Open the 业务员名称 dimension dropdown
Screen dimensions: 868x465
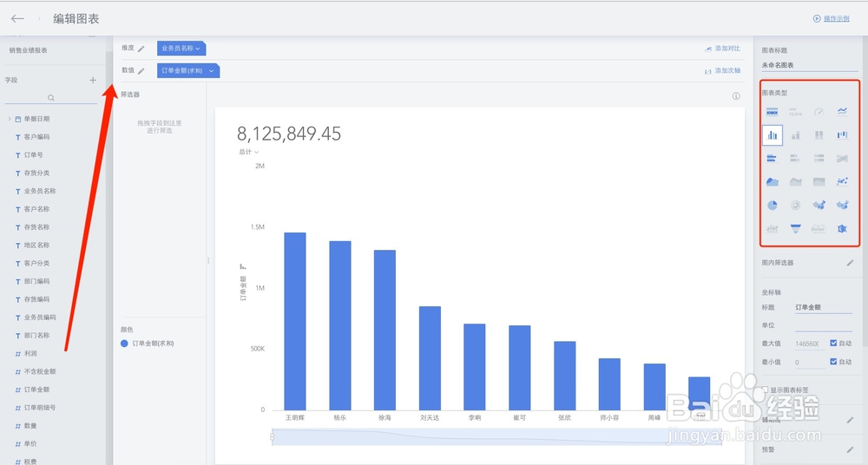181,49
